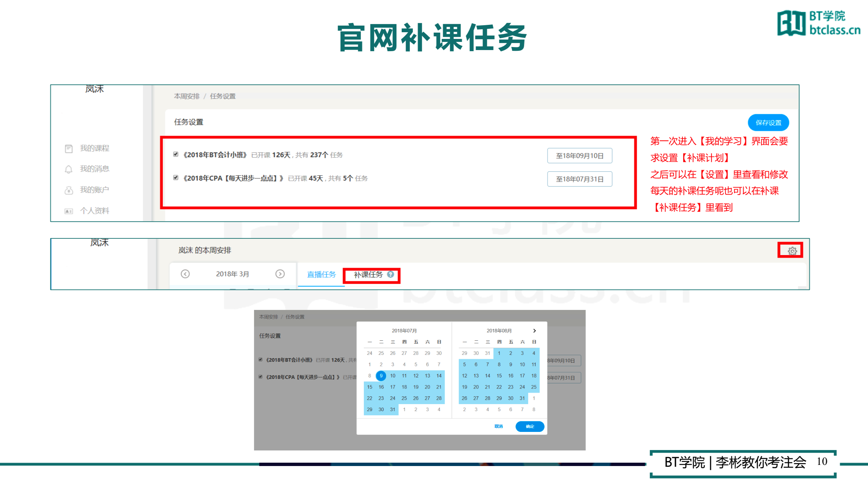Click the 2018年07月 calendar header
Viewport: 868px width, 479px height.
[404, 330]
